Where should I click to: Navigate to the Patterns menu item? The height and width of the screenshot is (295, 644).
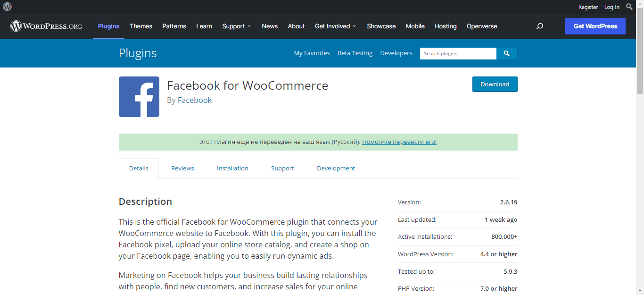pyautogui.click(x=174, y=26)
